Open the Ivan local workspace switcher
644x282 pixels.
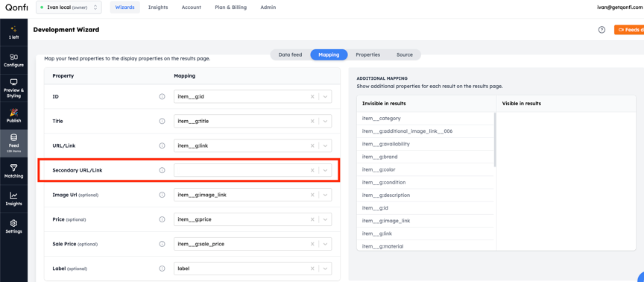(69, 7)
